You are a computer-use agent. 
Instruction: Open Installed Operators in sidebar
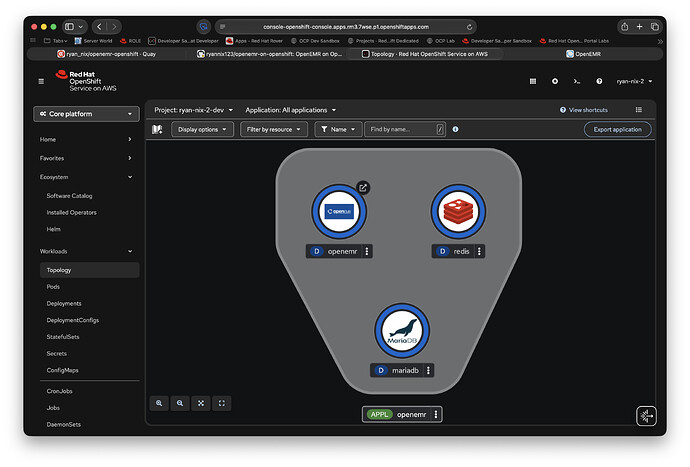(x=71, y=213)
